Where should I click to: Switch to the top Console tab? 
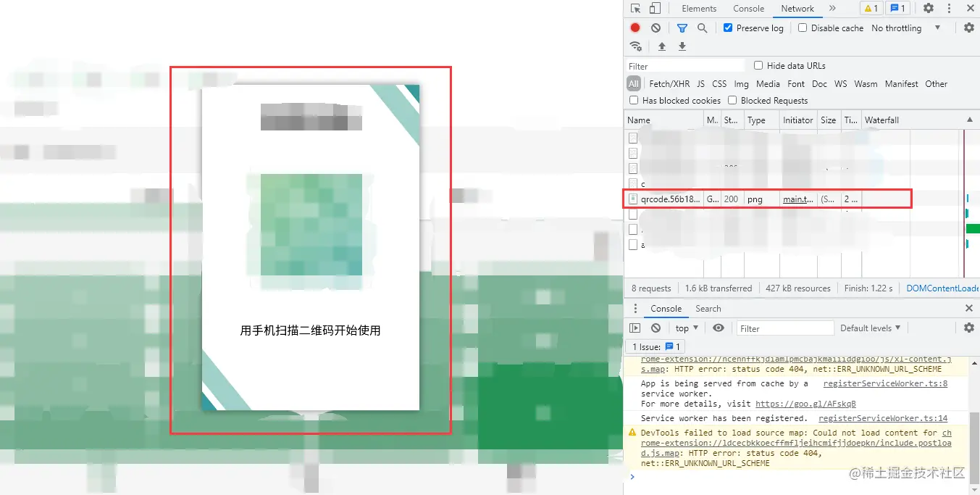[748, 9]
